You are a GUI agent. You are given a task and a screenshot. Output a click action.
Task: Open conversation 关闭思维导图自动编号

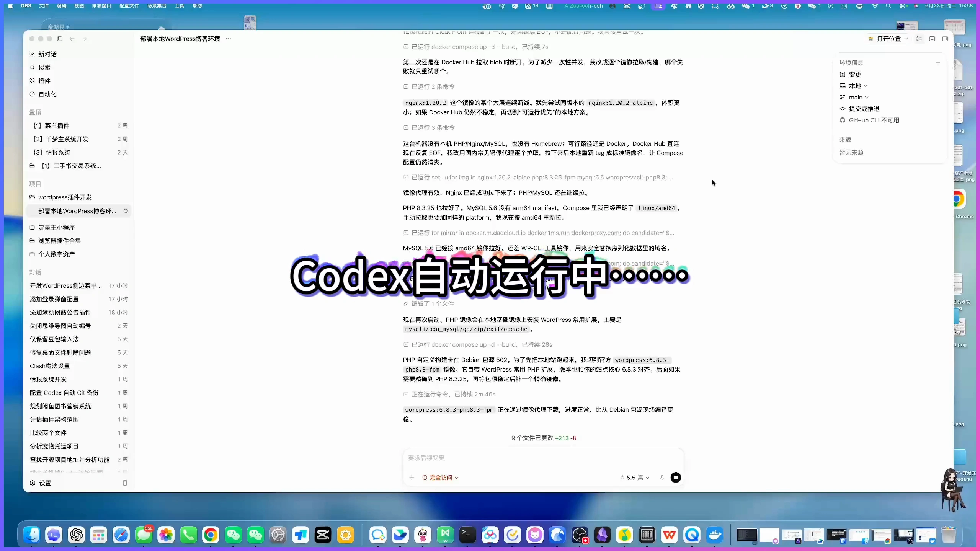[x=79, y=326]
